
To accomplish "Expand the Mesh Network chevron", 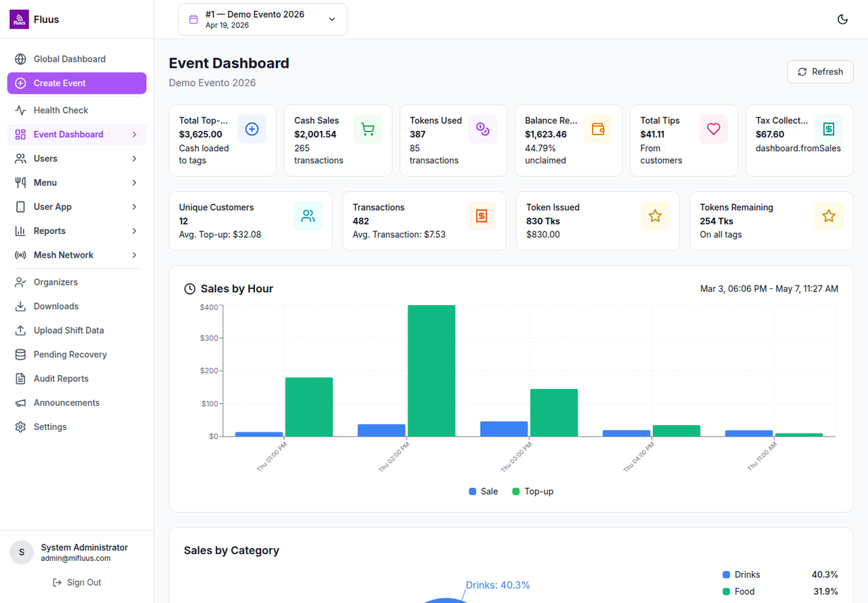I will point(134,255).
